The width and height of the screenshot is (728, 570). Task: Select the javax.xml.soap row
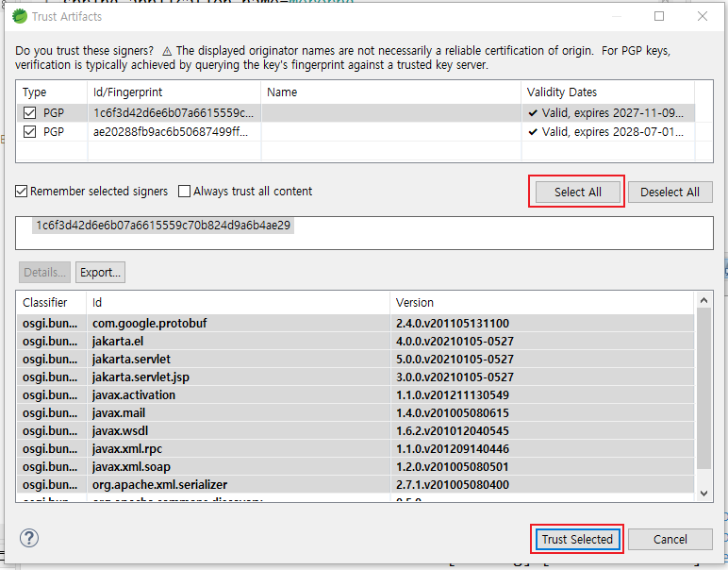[x=356, y=466]
